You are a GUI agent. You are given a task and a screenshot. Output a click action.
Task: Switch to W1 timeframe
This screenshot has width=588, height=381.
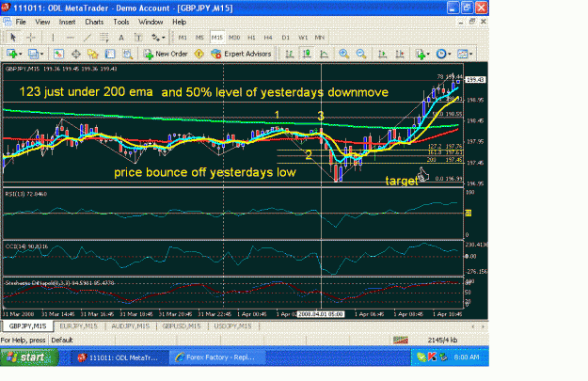point(303,37)
